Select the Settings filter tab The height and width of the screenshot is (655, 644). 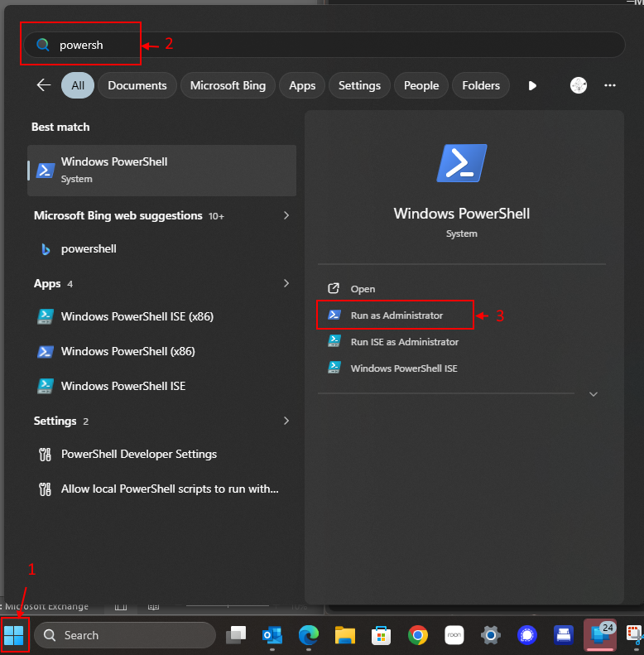tap(359, 85)
